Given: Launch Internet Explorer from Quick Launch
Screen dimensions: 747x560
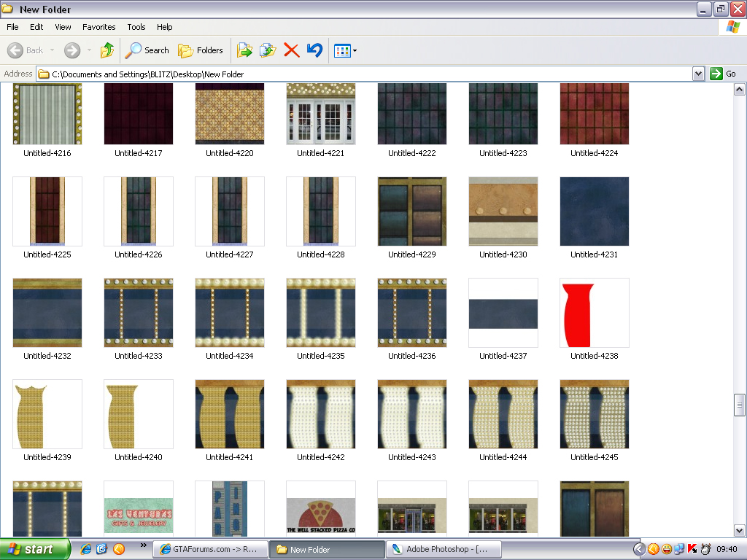Looking at the screenshot, I should [x=86, y=549].
